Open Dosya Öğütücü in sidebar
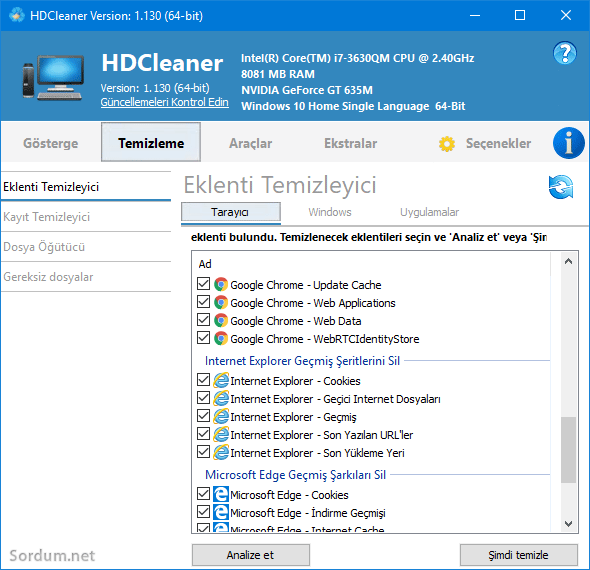The width and height of the screenshot is (590, 570). (86, 247)
